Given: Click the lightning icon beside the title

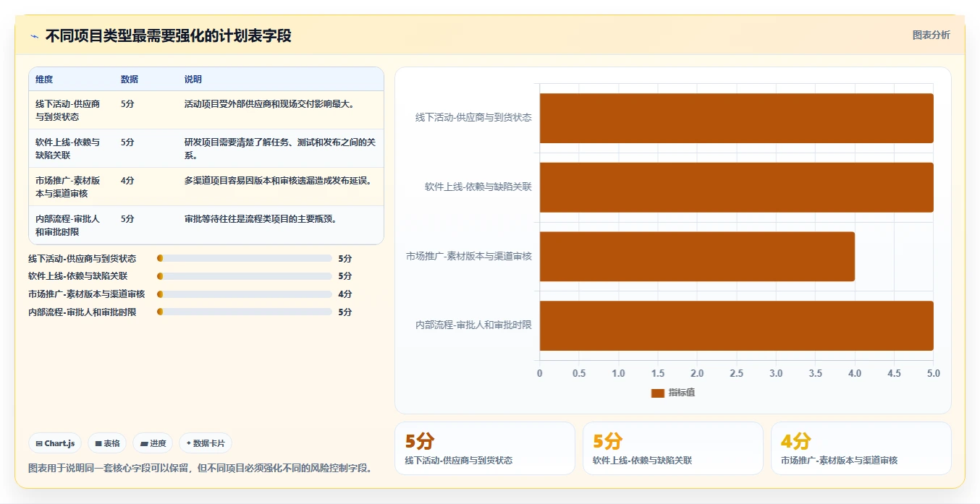Looking at the screenshot, I should 34,36.
